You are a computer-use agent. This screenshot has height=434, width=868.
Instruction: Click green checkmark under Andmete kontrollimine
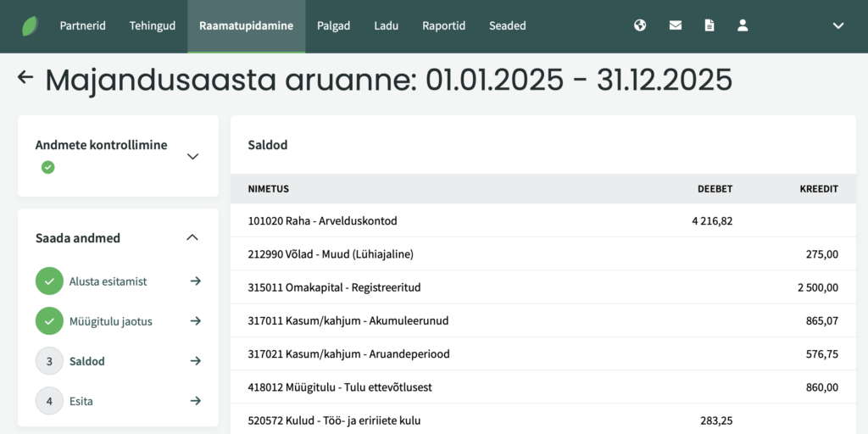click(48, 167)
